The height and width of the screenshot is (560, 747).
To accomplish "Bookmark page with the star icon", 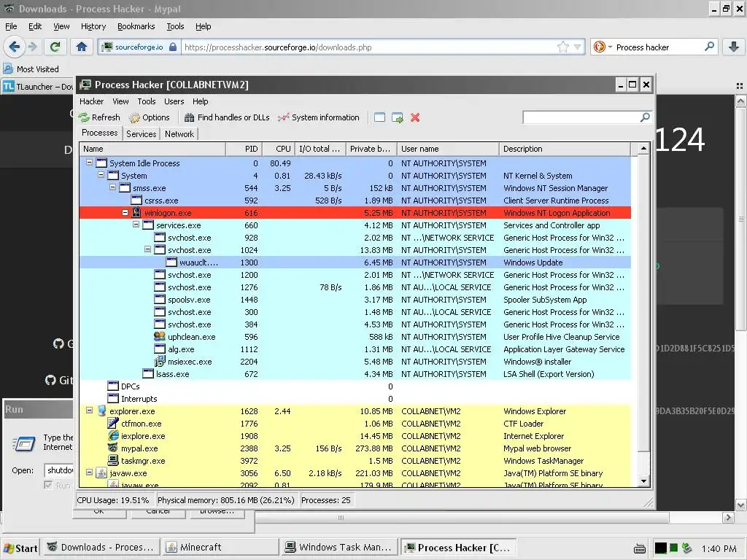I will tap(563, 47).
